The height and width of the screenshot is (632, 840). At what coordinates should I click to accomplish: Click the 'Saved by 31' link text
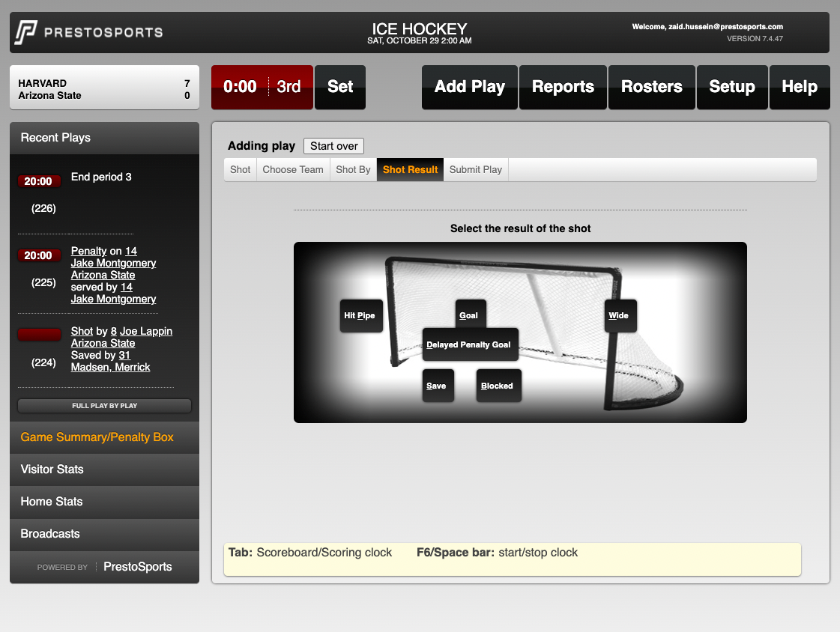[x=100, y=356]
